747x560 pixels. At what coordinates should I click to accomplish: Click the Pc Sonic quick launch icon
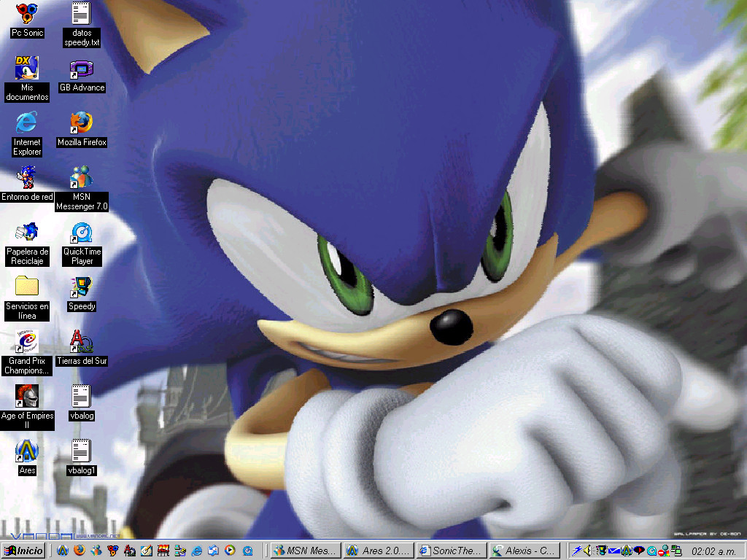click(113, 551)
